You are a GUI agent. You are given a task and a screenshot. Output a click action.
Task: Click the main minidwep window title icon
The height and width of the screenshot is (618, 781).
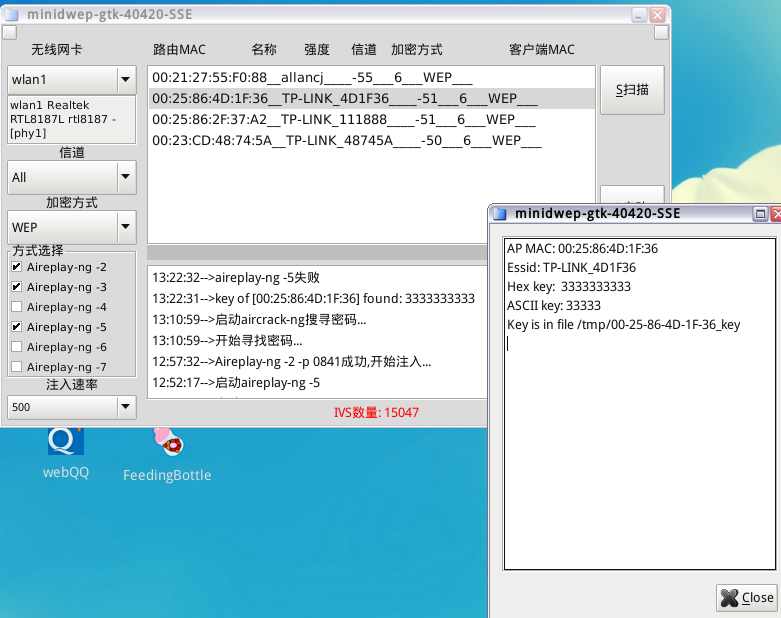coord(11,14)
